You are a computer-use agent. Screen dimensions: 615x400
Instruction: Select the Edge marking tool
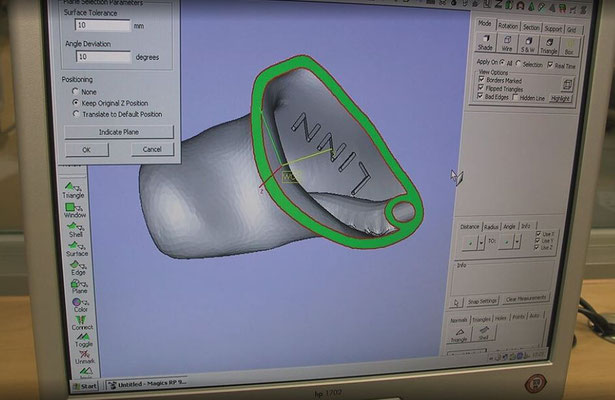(x=78, y=267)
